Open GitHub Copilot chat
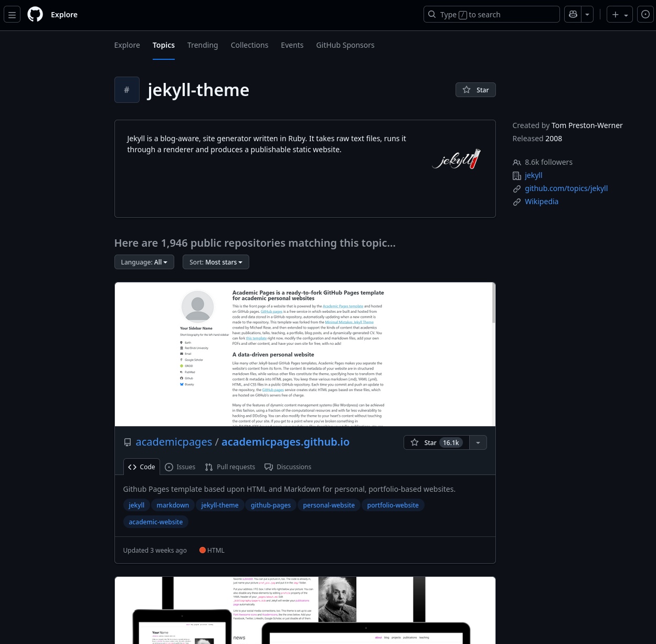Screen dimensions: 656x644 (573, 14)
